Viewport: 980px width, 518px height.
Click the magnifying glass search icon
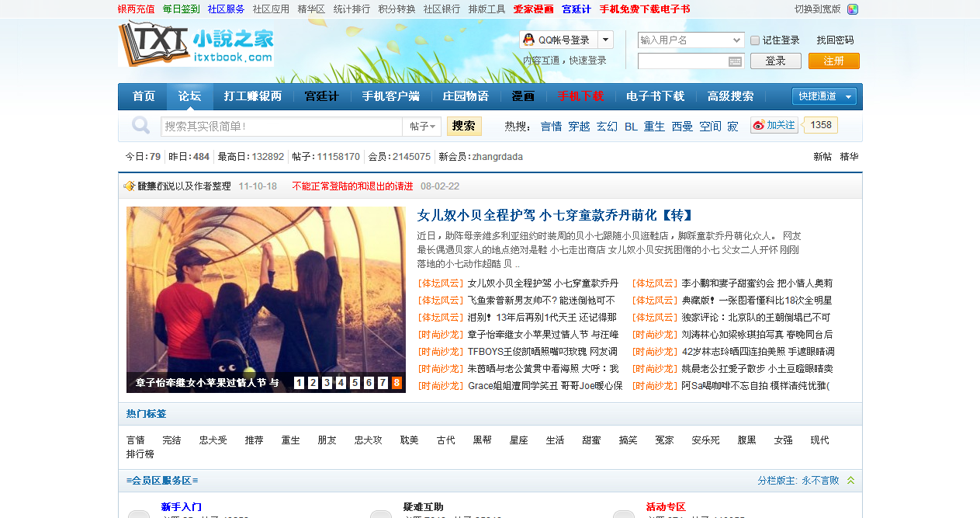pos(140,126)
